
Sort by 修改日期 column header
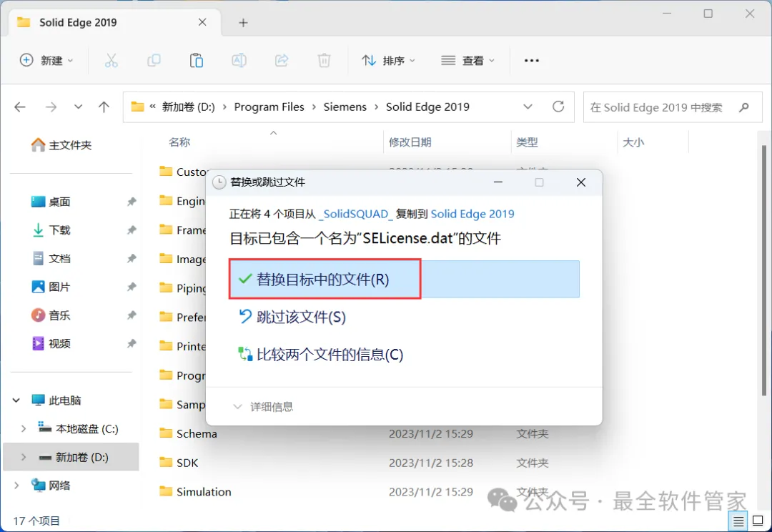[x=410, y=142]
